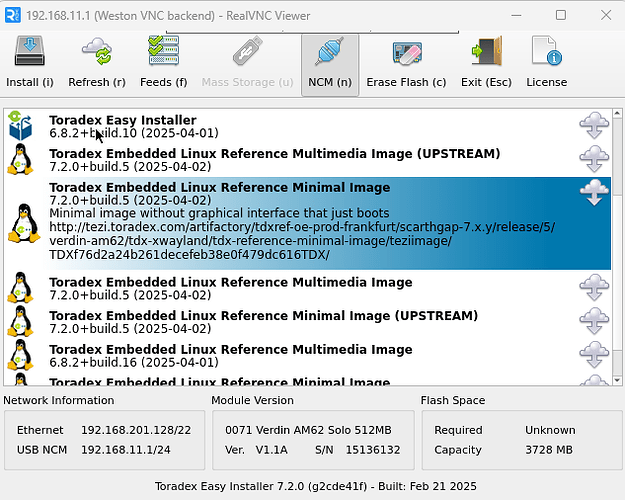
Task: Toggle the NCM (n) connector button
Action: click(x=330, y=65)
